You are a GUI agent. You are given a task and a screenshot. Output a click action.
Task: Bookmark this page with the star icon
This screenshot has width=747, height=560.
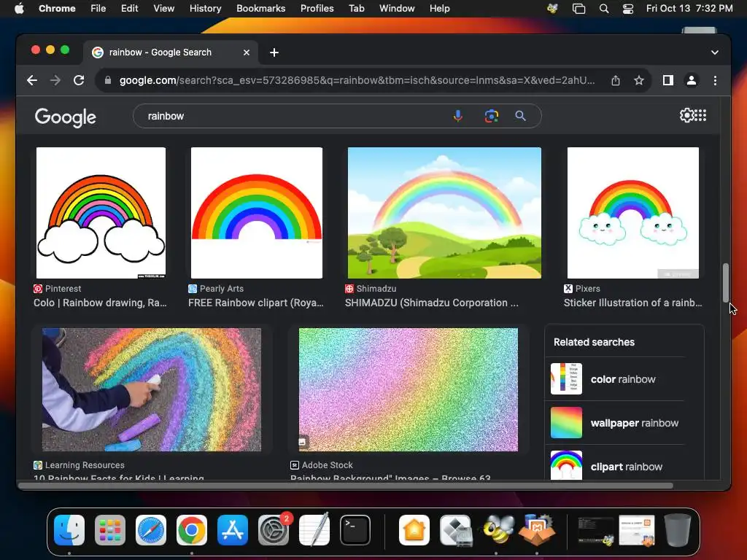[639, 80]
